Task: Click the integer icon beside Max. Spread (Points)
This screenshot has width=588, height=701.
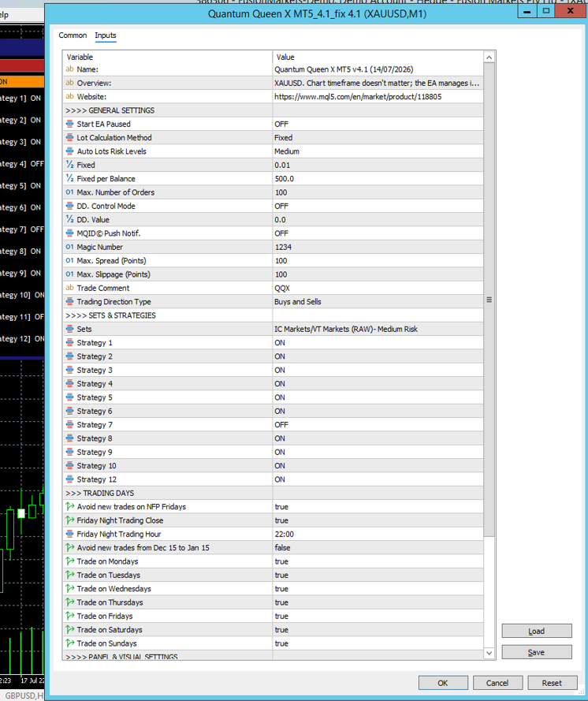Action: click(69, 261)
